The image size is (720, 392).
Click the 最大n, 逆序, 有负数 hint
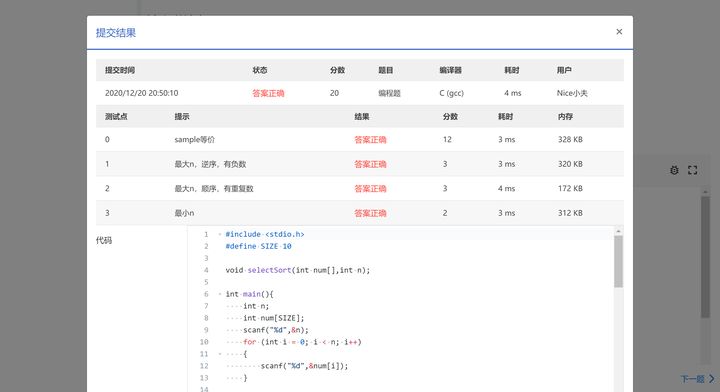210,164
